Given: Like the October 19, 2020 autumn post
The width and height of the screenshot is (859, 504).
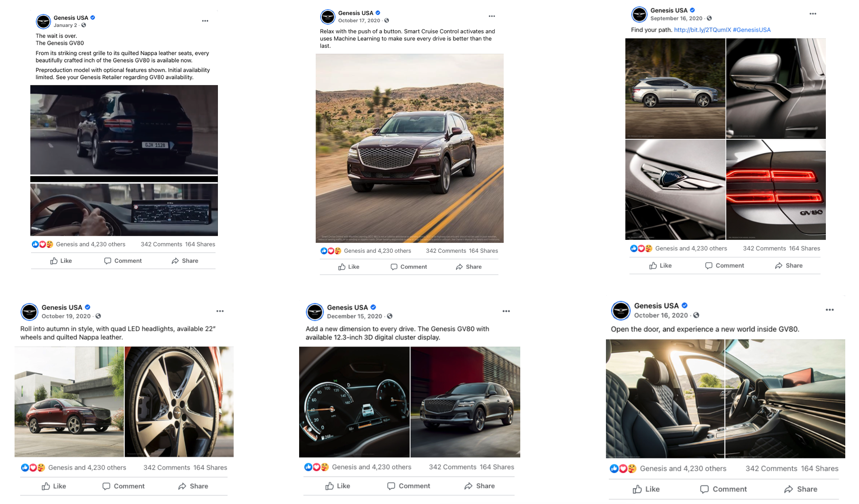Looking at the screenshot, I should click(54, 486).
